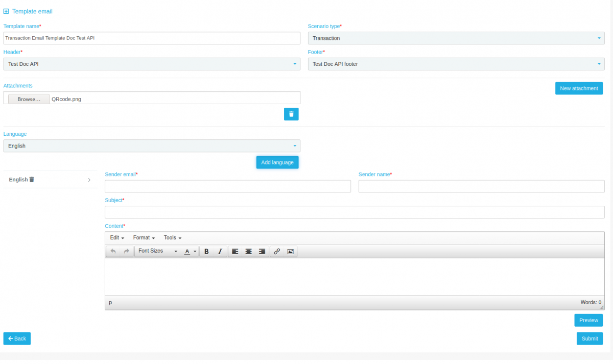Focus the Sender name field
The height and width of the screenshot is (364, 613).
click(482, 186)
